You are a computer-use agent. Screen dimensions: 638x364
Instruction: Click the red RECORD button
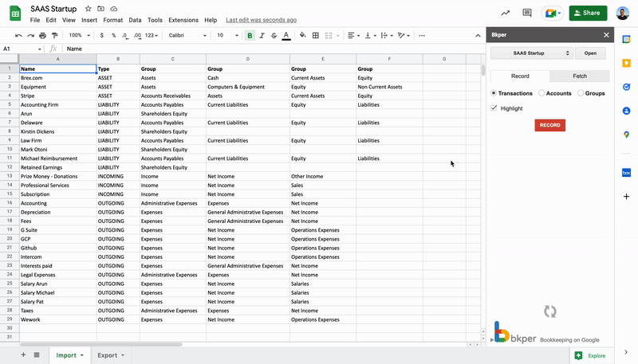coord(550,125)
